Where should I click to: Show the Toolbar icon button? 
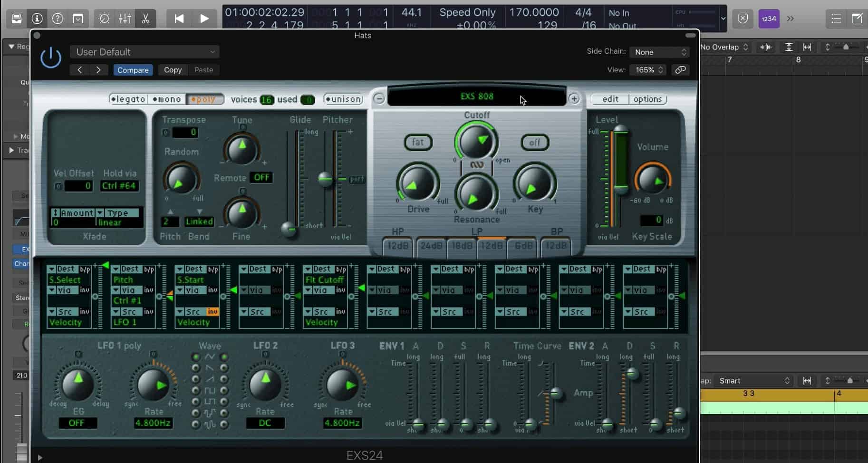point(78,19)
